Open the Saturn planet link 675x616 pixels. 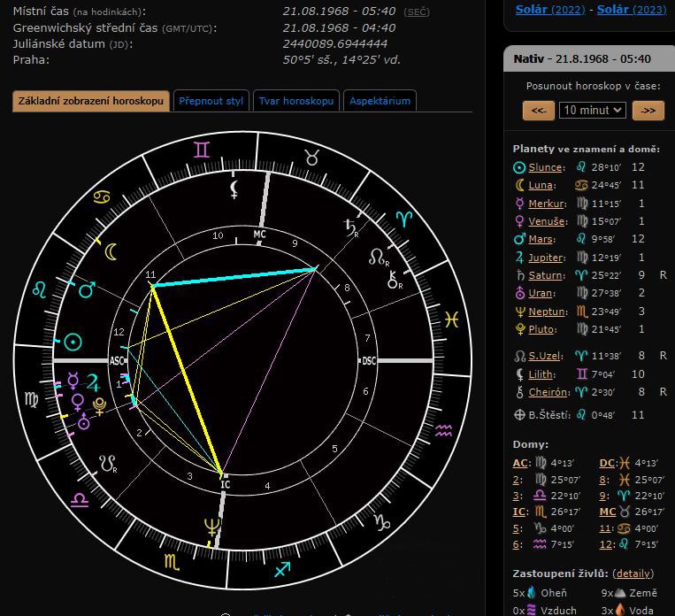click(x=546, y=275)
